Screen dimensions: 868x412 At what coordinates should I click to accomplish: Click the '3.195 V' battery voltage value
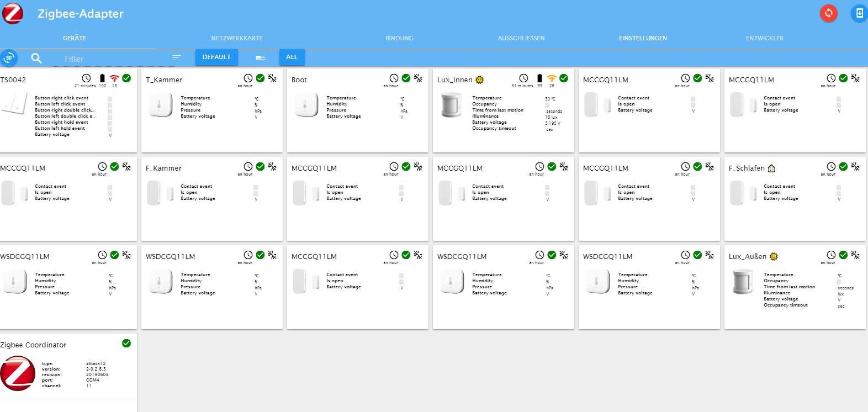(553, 123)
